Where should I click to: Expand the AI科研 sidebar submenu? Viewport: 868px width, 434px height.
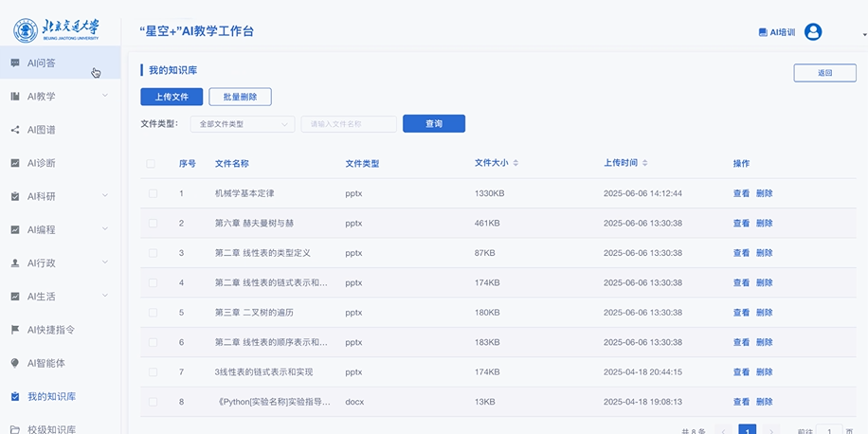(104, 196)
